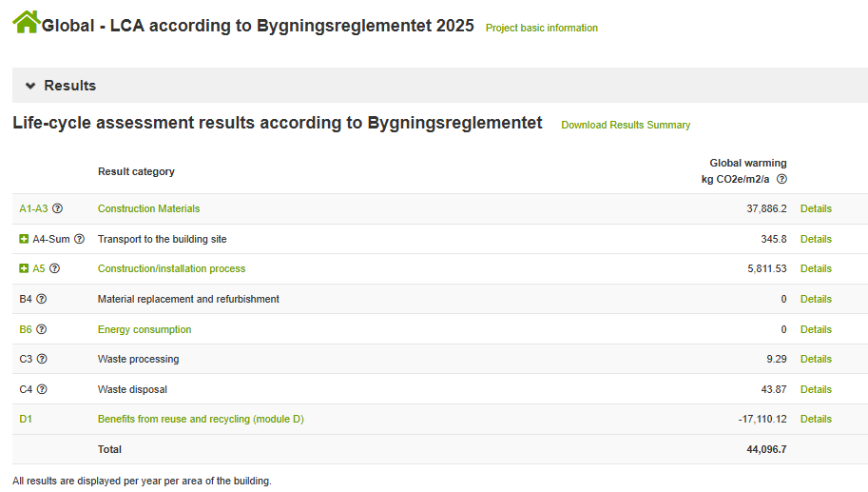Select the value 37,886.2
This screenshot has height=492, width=868.
click(766, 208)
